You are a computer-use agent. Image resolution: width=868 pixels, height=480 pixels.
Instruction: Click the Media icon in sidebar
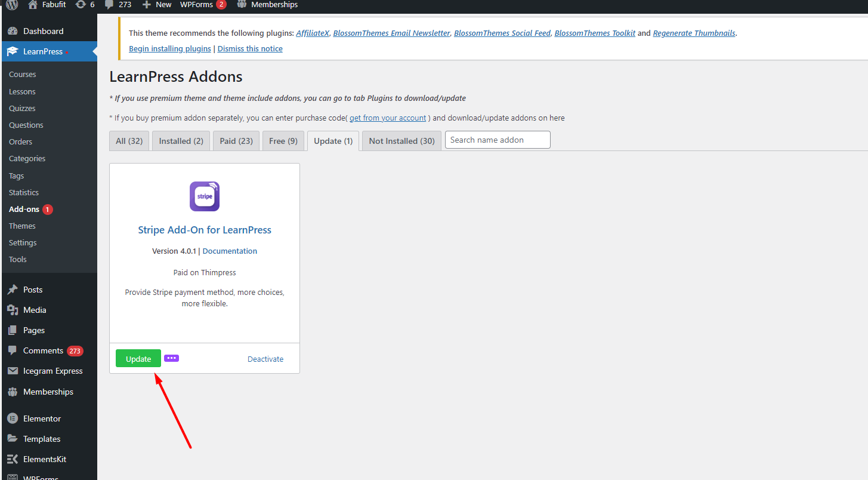point(13,310)
